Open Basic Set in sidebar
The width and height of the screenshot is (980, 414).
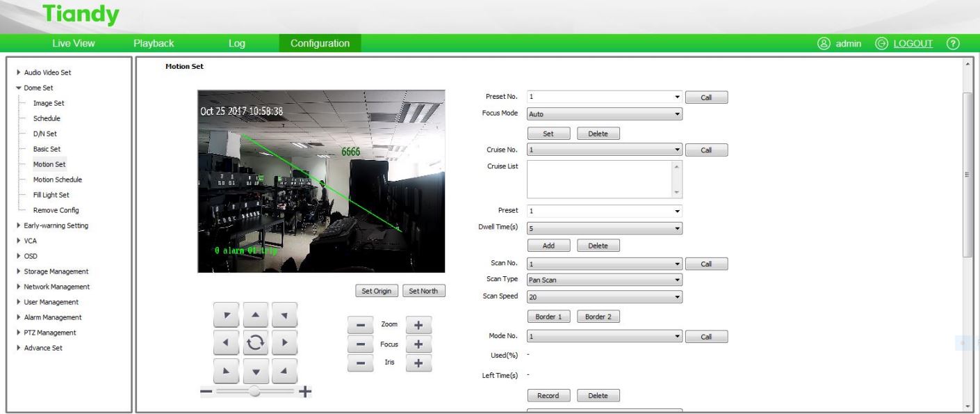click(x=47, y=149)
